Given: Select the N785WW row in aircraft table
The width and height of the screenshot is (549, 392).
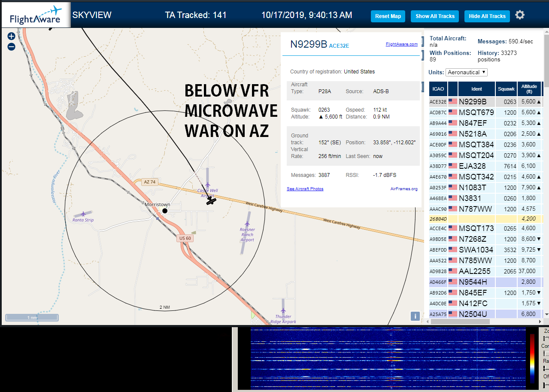Looking at the screenshot, I should [486, 261].
